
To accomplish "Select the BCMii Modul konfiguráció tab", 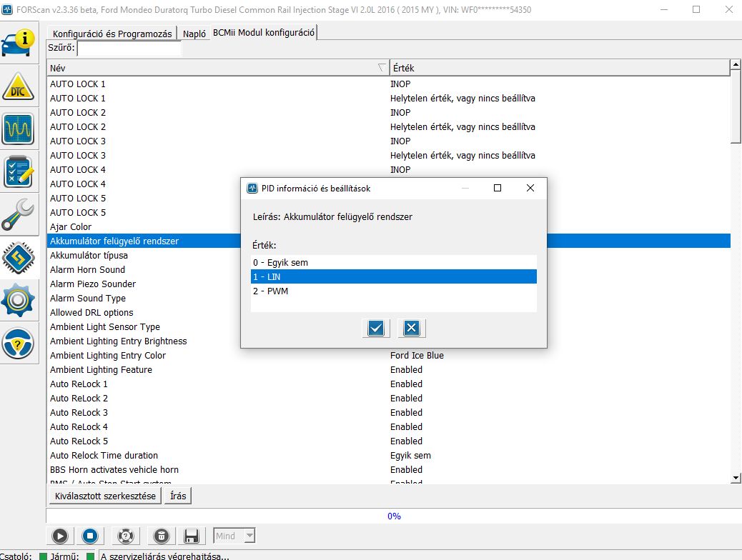I will tap(264, 33).
